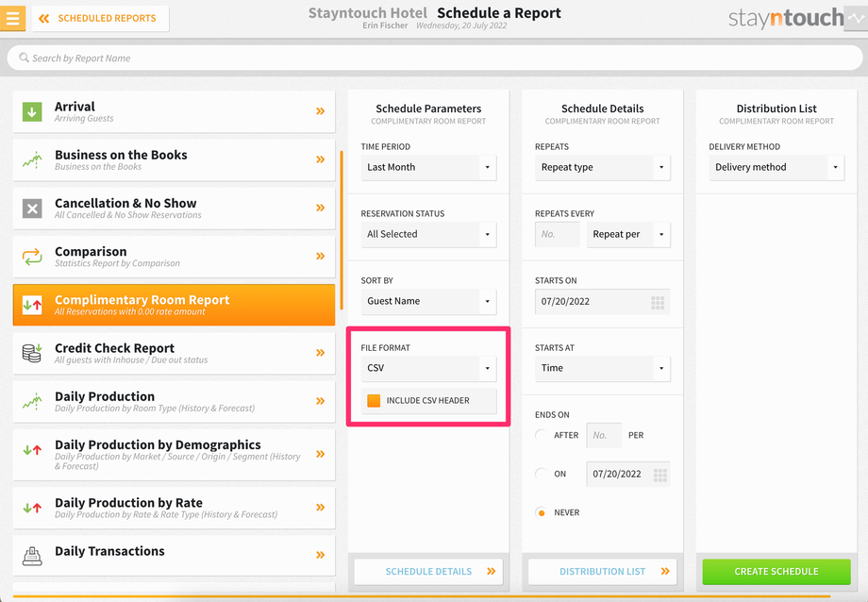Click the Schedule Details button

click(428, 572)
